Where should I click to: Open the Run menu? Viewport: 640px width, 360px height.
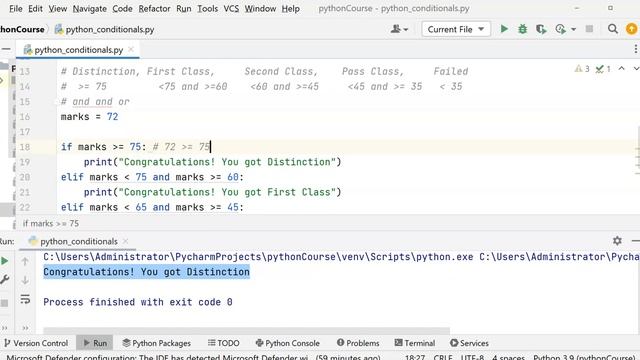coord(184,9)
